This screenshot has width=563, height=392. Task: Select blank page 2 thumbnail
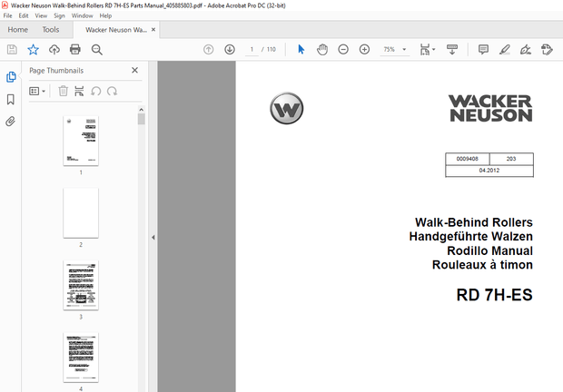tap(81, 212)
